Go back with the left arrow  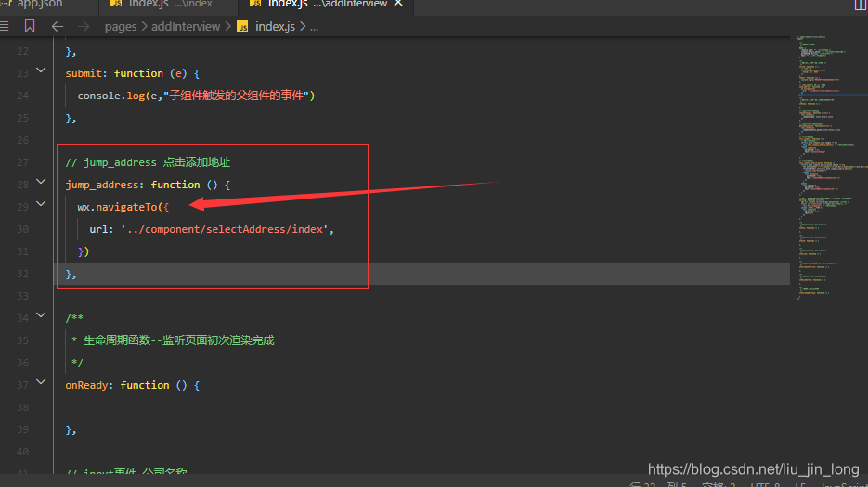coord(57,26)
